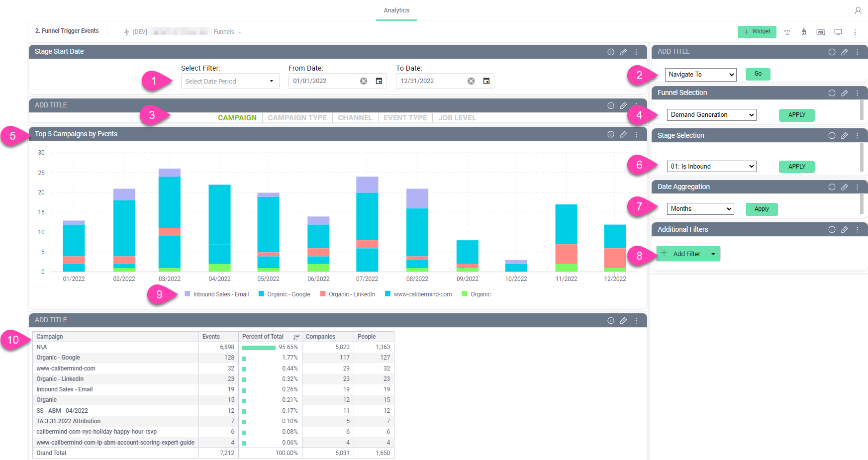This screenshot has height=460, width=868.
Task: Click the PDF export icon
Action: pos(821,32)
